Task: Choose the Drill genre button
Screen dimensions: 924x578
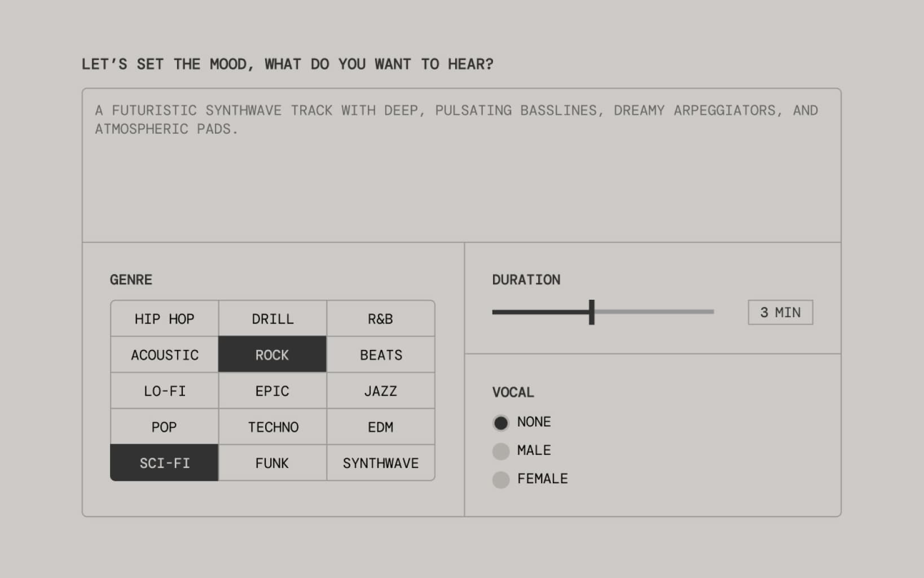Action: coord(272,319)
